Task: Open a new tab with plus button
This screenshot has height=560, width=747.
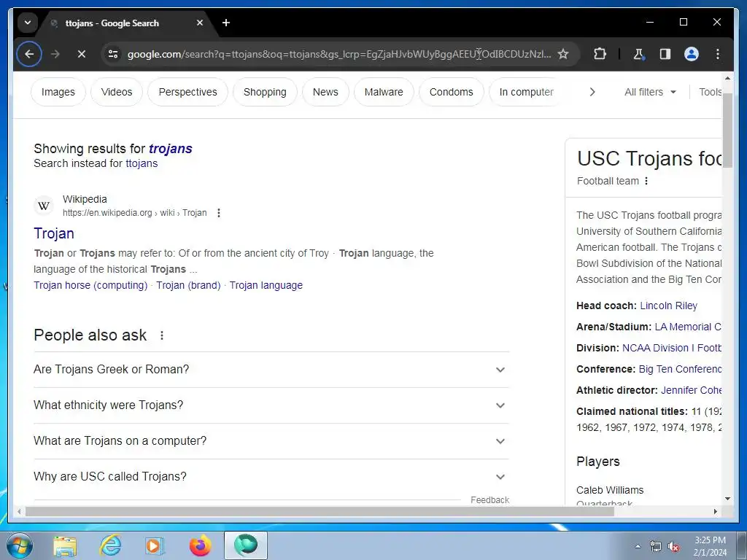Action: pyautogui.click(x=226, y=23)
